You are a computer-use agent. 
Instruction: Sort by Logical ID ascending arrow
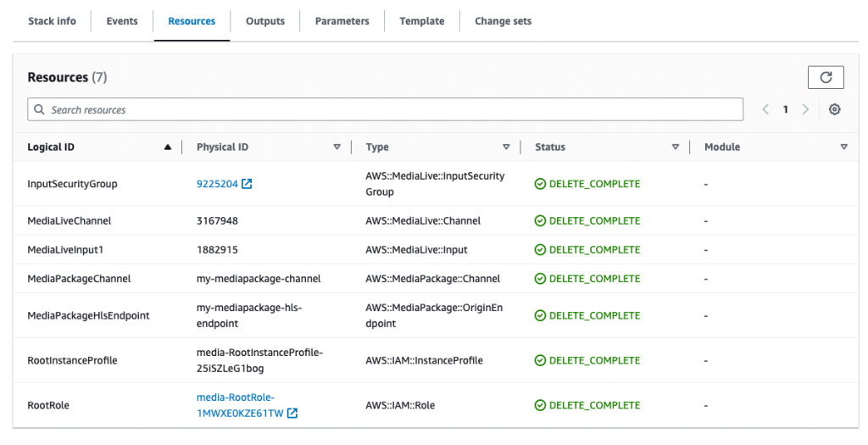coord(168,147)
